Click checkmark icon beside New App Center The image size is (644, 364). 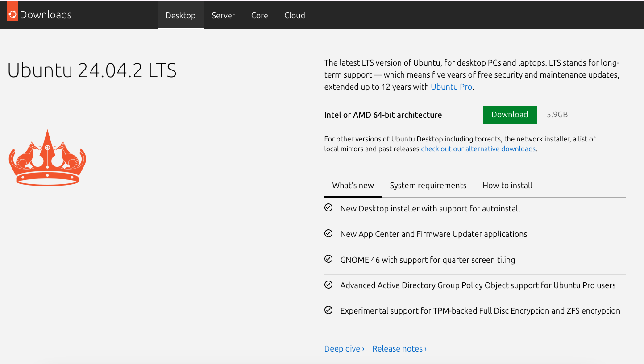[328, 233]
